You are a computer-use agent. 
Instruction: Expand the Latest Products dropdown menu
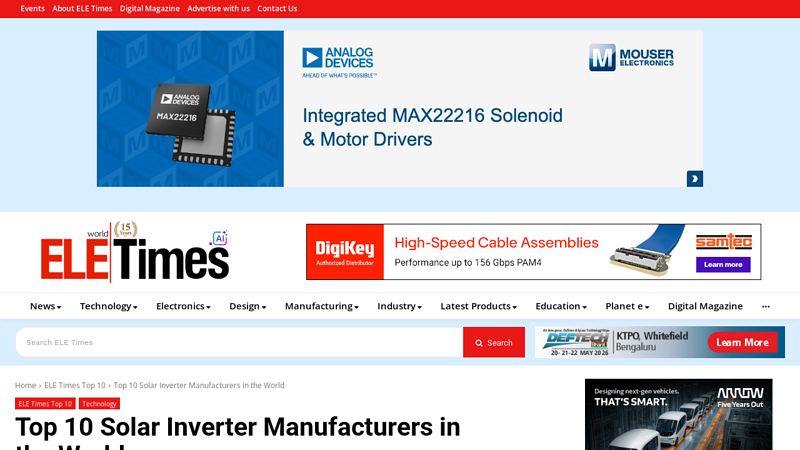479,306
